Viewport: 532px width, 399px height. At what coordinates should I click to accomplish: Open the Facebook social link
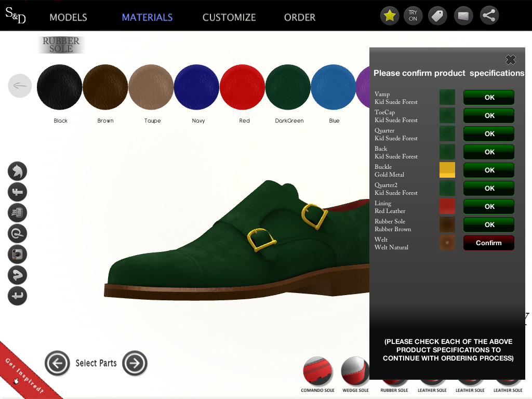pyautogui.click(x=17, y=192)
